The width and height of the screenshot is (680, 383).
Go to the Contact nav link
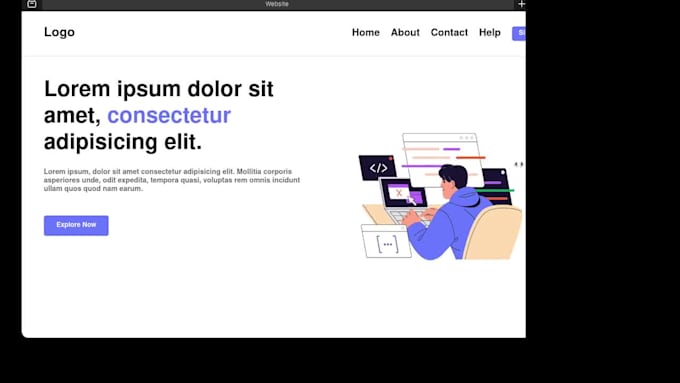coord(449,33)
